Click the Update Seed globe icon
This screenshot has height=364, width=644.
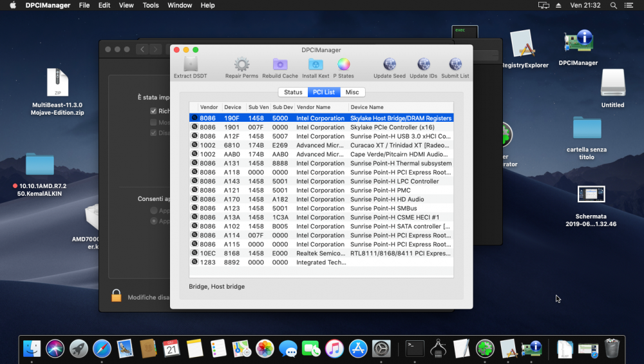pos(390,64)
